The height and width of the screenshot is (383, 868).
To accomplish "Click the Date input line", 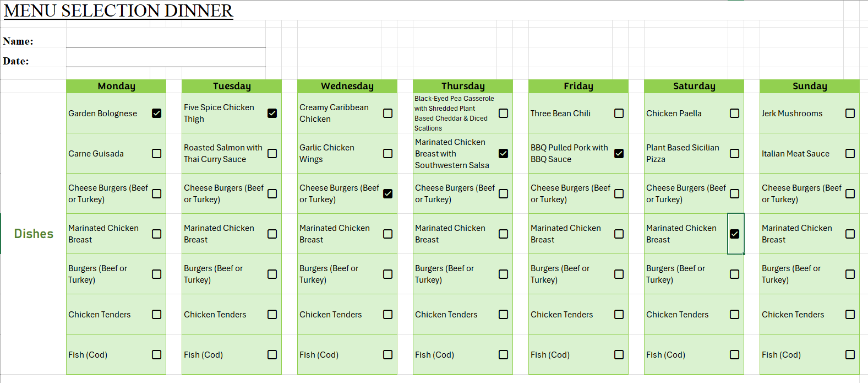I will click(x=165, y=61).
